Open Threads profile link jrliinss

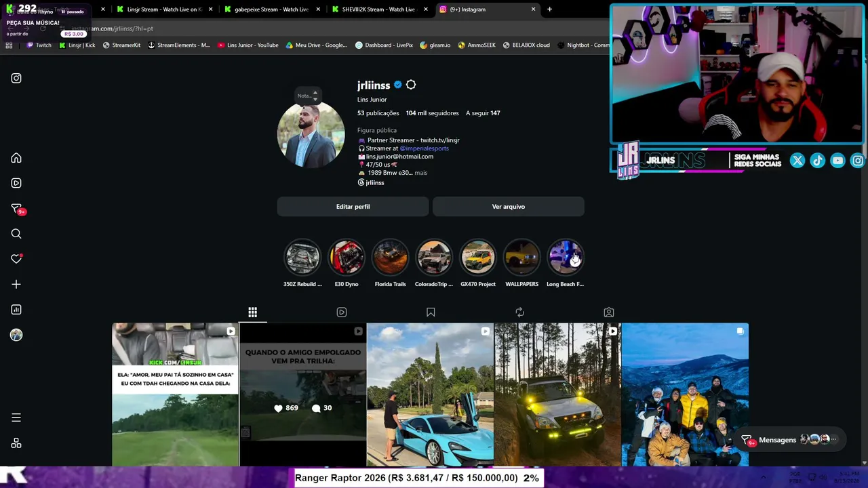tap(371, 182)
